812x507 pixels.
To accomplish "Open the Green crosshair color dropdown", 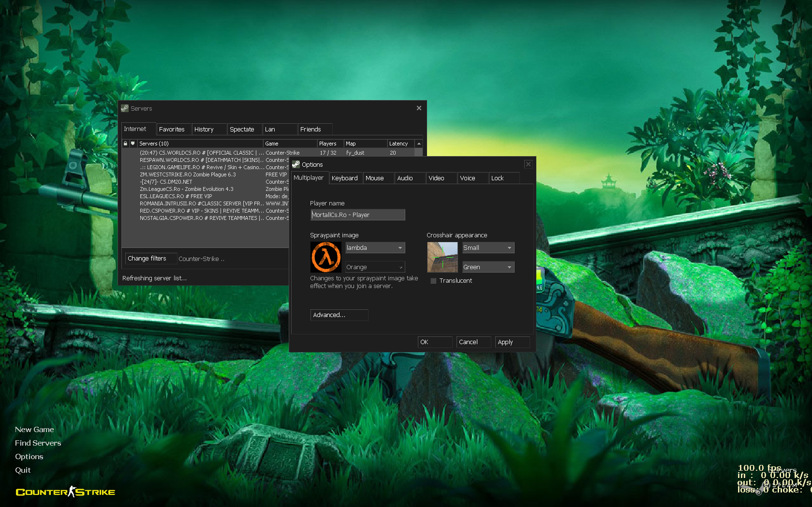I will click(488, 267).
